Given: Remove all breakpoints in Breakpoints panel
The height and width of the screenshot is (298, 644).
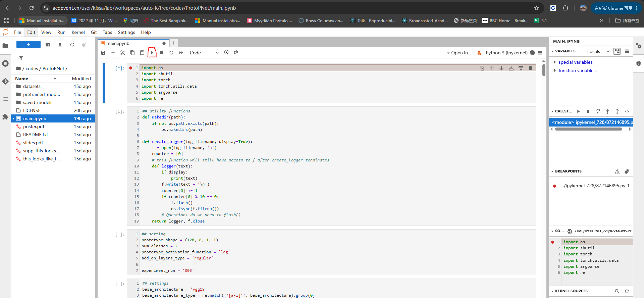Looking at the screenshot, I should (x=627, y=171).
